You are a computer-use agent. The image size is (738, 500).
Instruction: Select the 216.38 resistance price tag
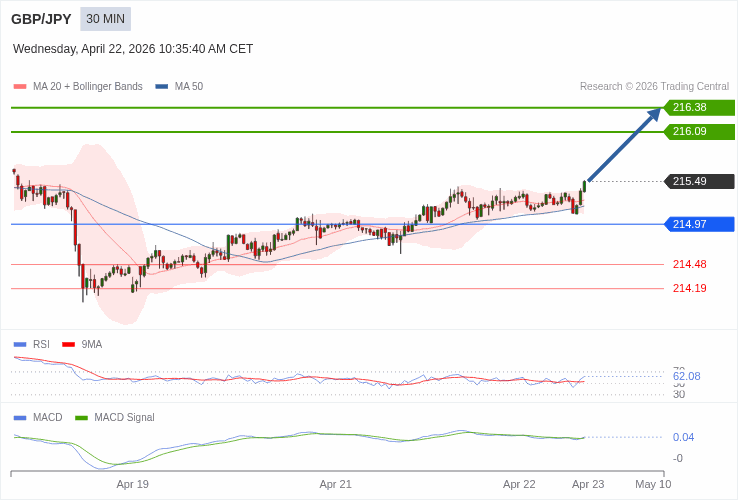(699, 107)
